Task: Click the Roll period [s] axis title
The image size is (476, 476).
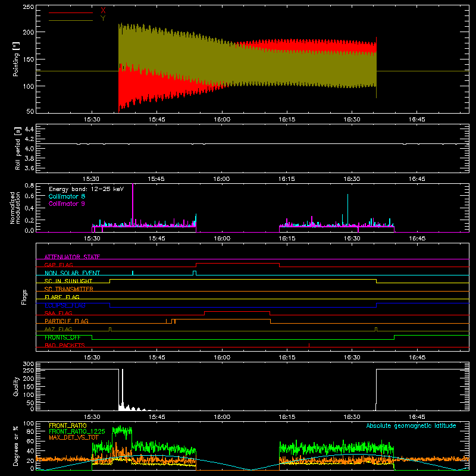Action: point(18,148)
